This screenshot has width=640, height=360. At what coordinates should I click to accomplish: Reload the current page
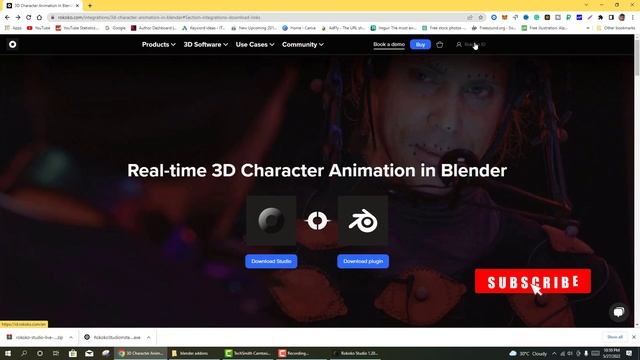29,18
